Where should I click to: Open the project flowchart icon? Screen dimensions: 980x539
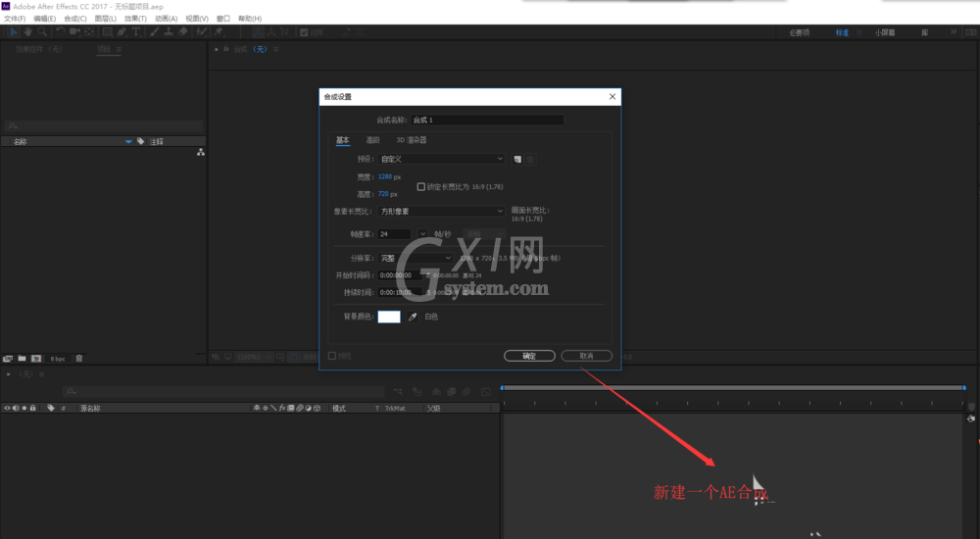[201, 152]
